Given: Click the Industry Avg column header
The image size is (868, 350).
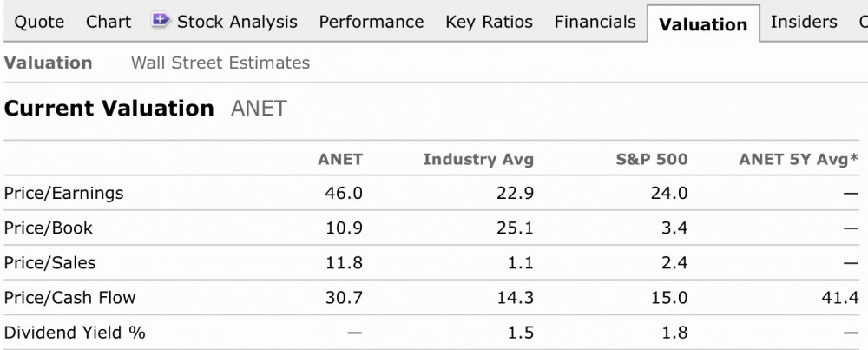Looking at the screenshot, I should [478, 159].
